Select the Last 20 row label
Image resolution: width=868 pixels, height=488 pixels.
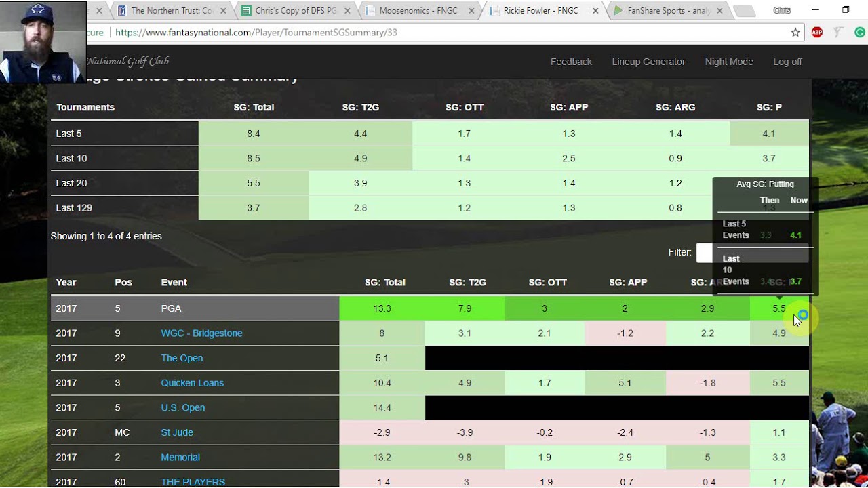pyautogui.click(x=71, y=183)
